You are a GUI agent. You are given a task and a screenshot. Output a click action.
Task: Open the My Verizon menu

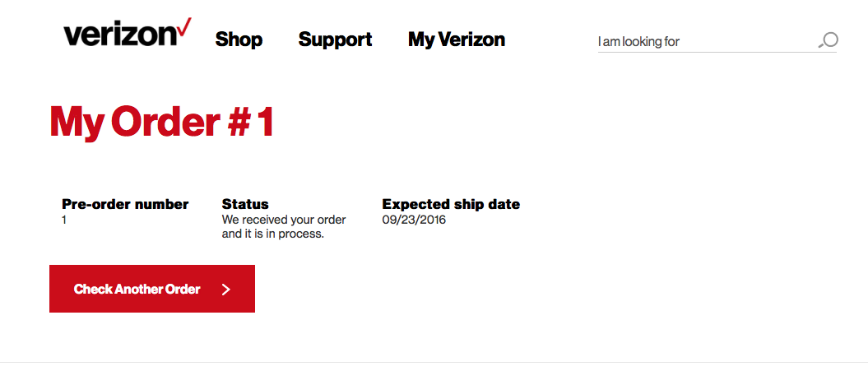click(457, 39)
